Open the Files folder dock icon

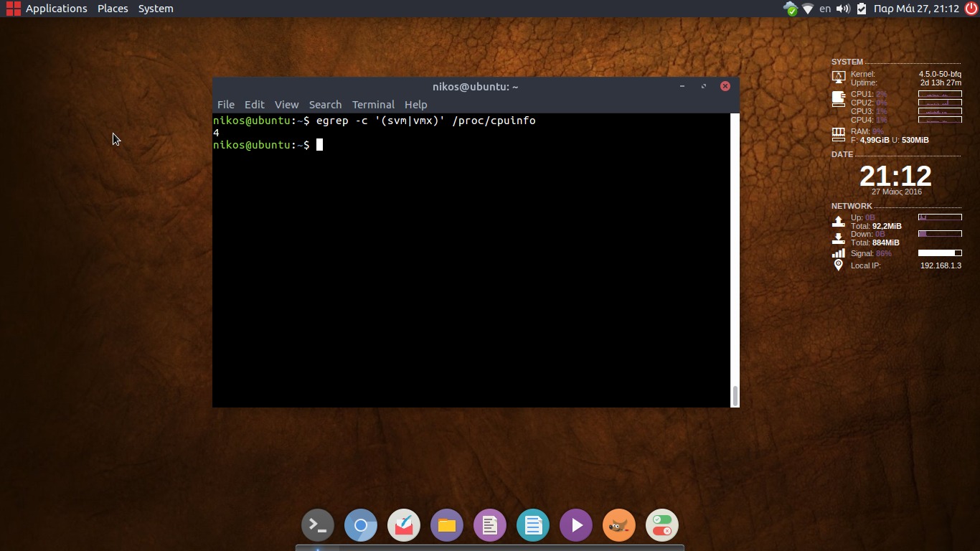click(447, 526)
